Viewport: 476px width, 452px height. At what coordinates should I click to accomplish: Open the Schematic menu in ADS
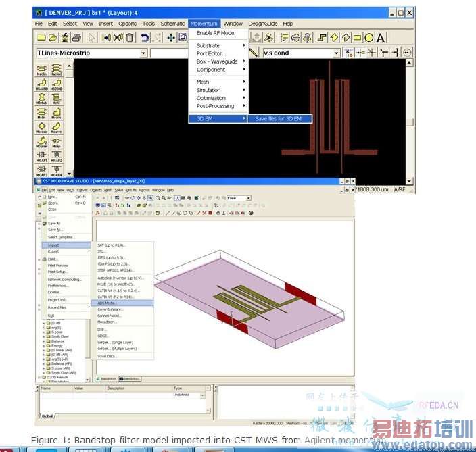click(x=172, y=24)
